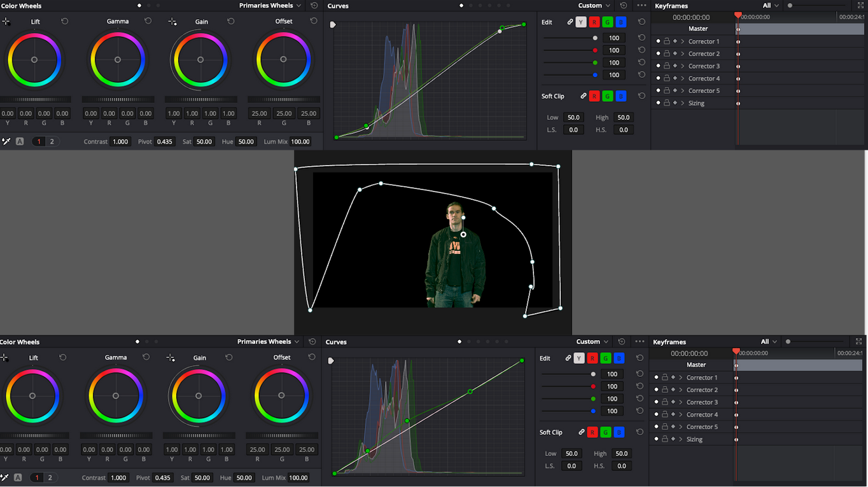Toggle upper Edit channel link (chain icon)
Image resolution: width=868 pixels, height=487 pixels.
570,22
